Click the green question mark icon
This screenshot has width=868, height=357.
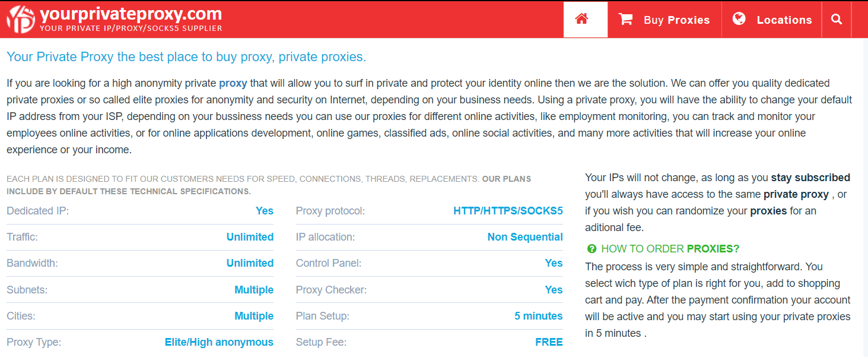coord(591,249)
